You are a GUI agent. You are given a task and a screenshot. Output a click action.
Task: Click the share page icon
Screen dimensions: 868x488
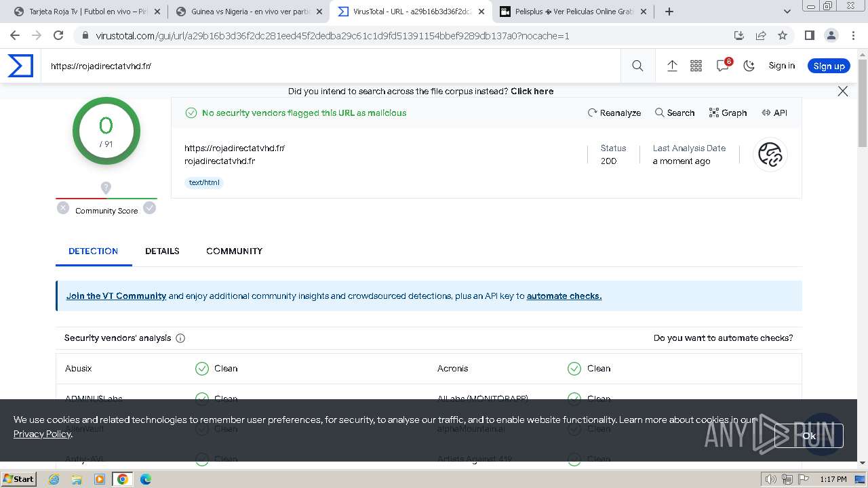pos(761,36)
